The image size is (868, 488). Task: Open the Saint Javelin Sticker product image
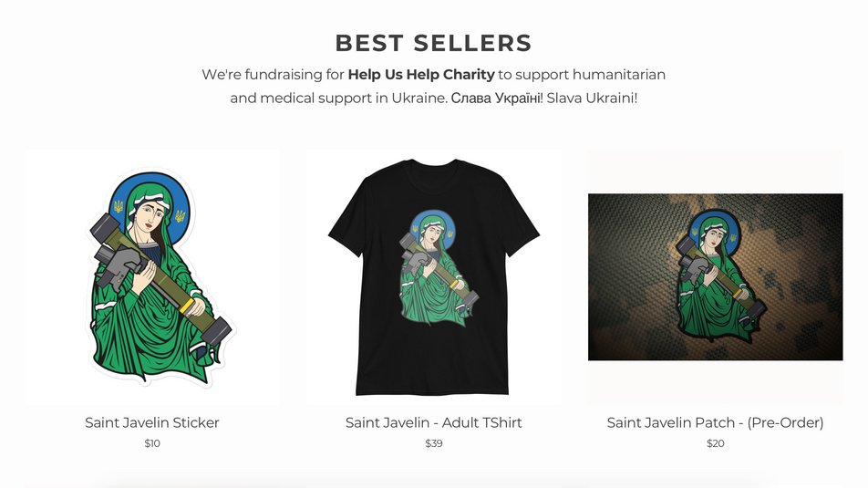(x=152, y=276)
